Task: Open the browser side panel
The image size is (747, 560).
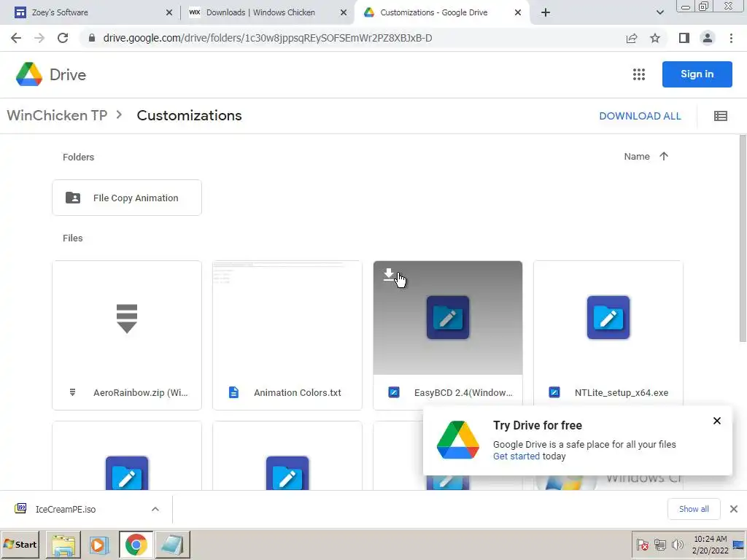Action: (x=684, y=38)
